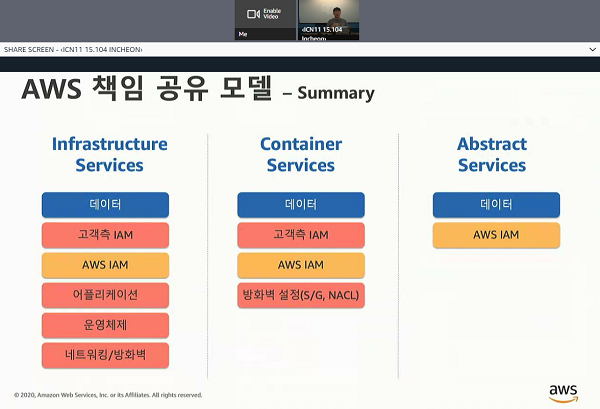Click the 방화벽 설정(S/G, NACL) box

301,295
